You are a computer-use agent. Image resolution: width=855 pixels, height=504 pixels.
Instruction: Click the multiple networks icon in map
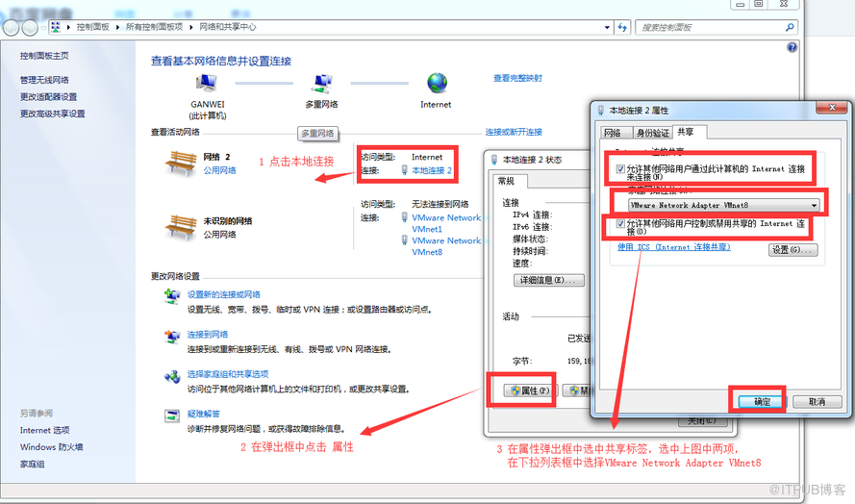tap(322, 84)
